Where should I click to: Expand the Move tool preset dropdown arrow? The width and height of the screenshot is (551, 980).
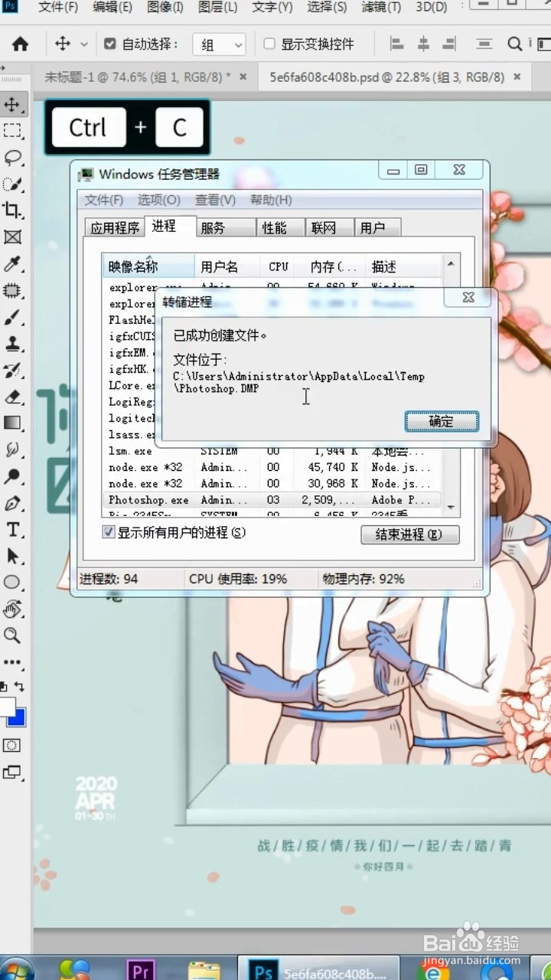click(x=84, y=44)
